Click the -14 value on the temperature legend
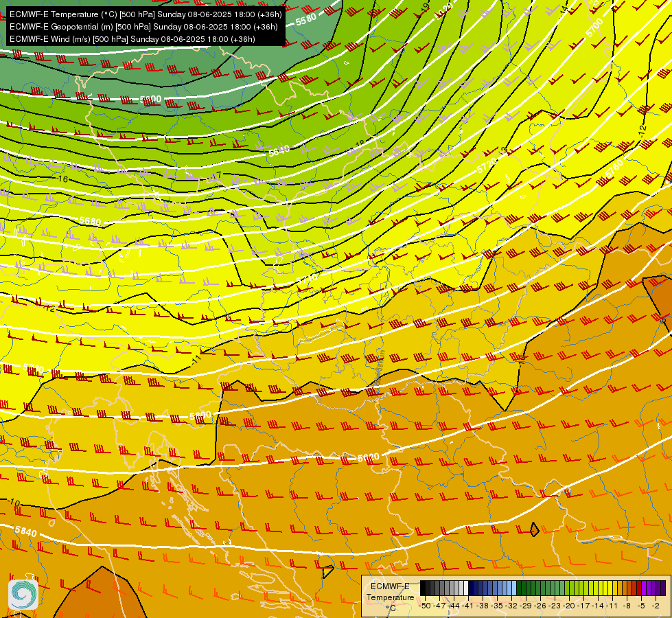The width and height of the screenshot is (672, 618). click(599, 606)
